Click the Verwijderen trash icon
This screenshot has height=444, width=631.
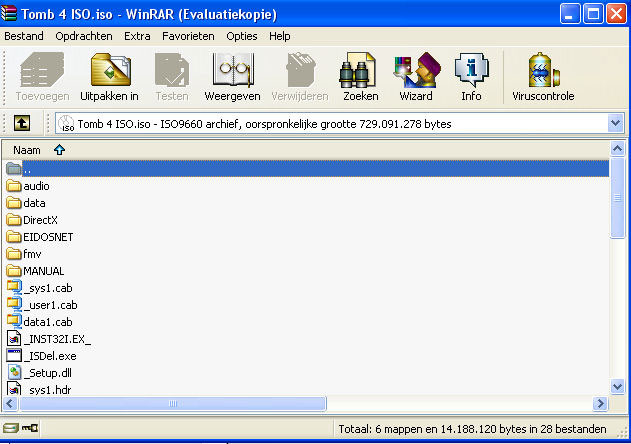pyautogui.click(x=300, y=70)
